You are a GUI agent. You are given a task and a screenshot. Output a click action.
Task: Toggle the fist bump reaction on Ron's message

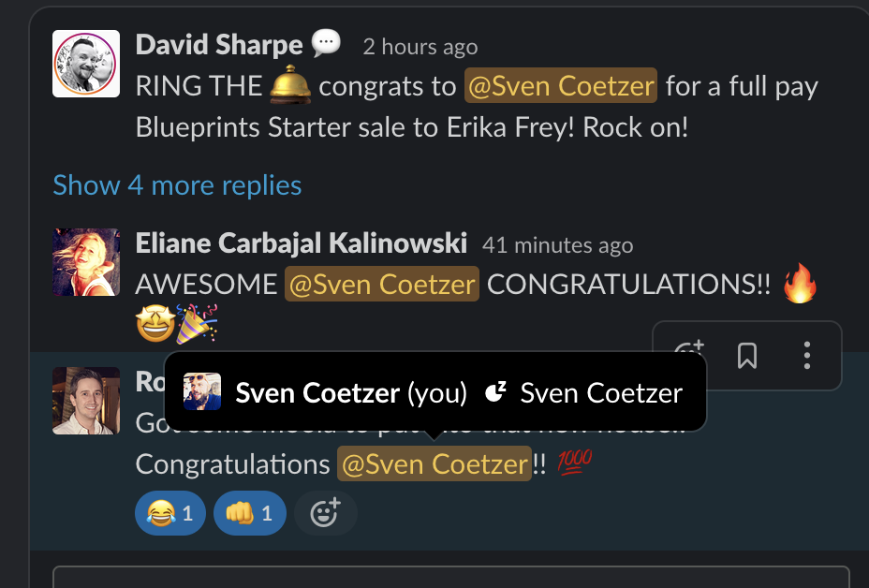(x=249, y=513)
